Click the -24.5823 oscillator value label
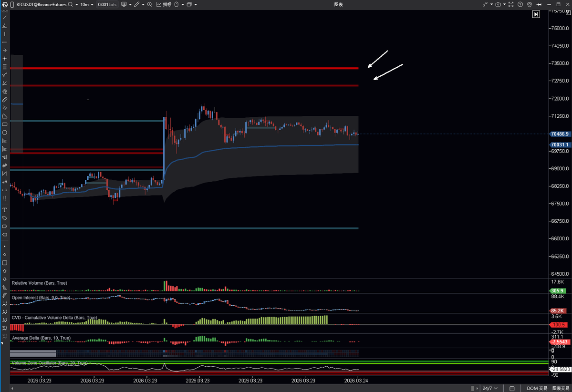572x392 pixels. [560, 370]
